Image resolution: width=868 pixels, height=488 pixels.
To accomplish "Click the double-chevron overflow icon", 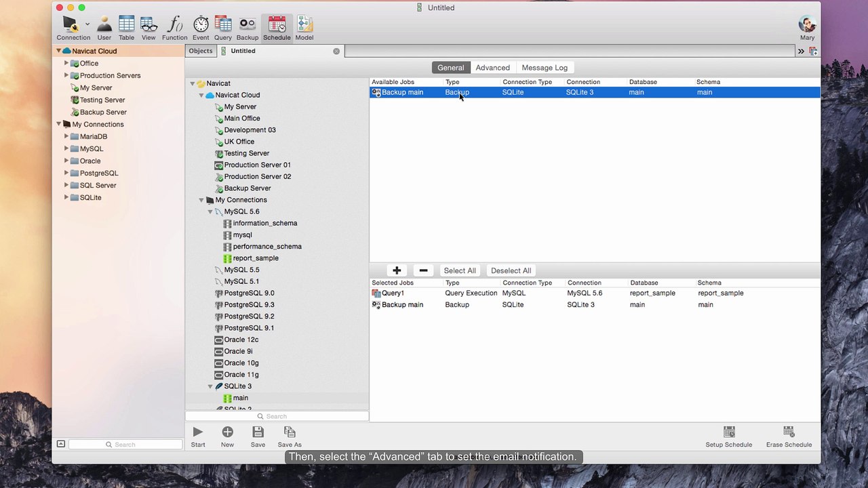I will point(801,52).
